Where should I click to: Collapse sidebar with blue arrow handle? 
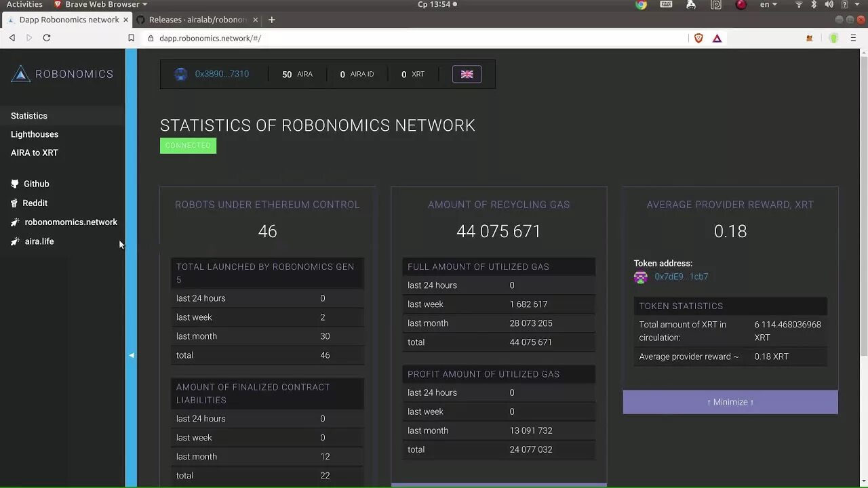[x=131, y=355]
